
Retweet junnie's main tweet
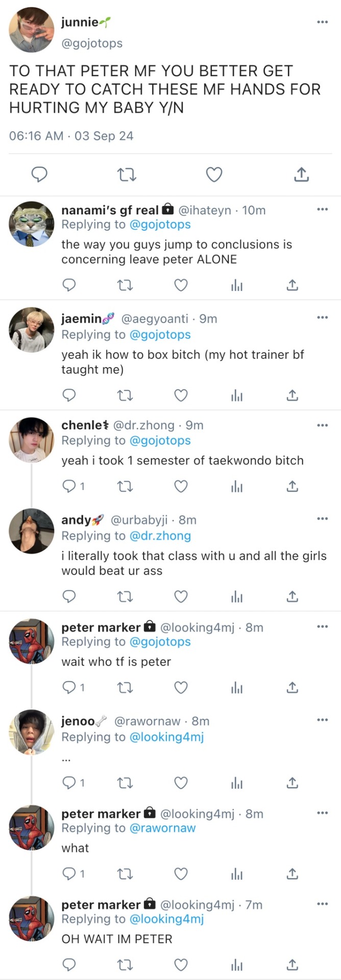click(127, 175)
